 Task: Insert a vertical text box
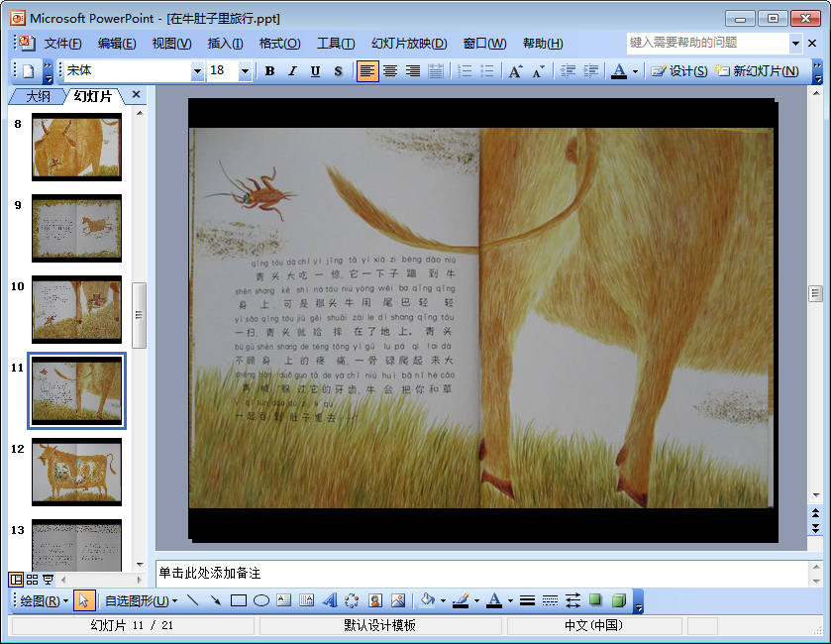(x=307, y=601)
